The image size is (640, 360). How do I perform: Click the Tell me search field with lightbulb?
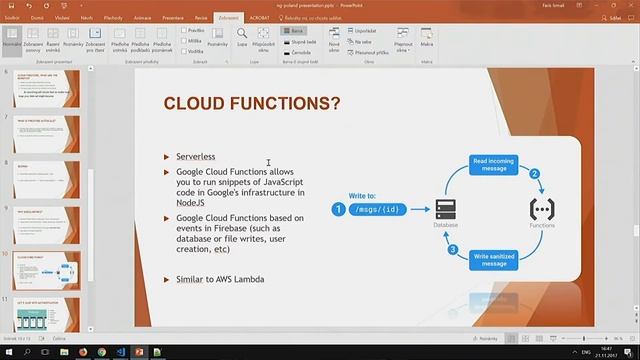pos(310,18)
